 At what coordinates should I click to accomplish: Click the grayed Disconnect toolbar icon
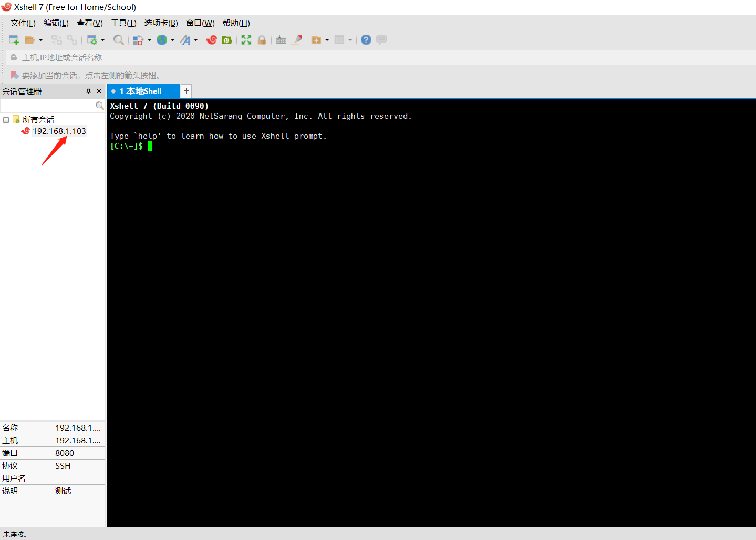coord(57,40)
